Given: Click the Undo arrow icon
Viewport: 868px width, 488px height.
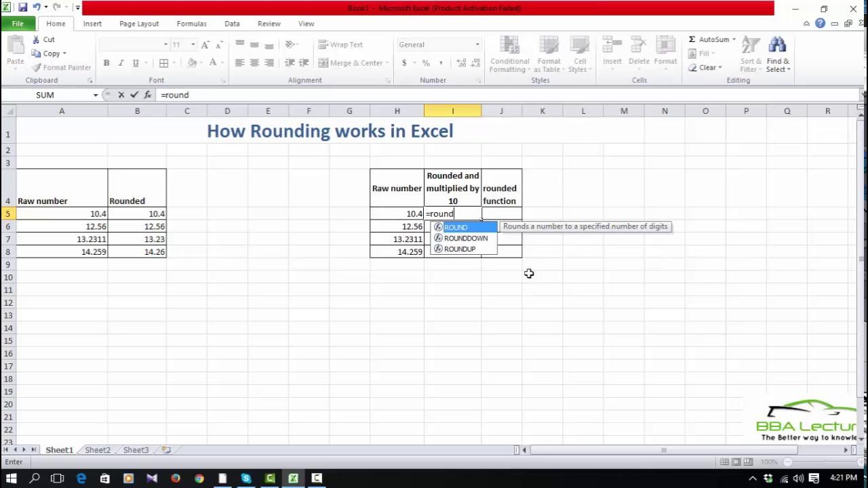Looking at the screenshot, I should (x=37, y=8).
